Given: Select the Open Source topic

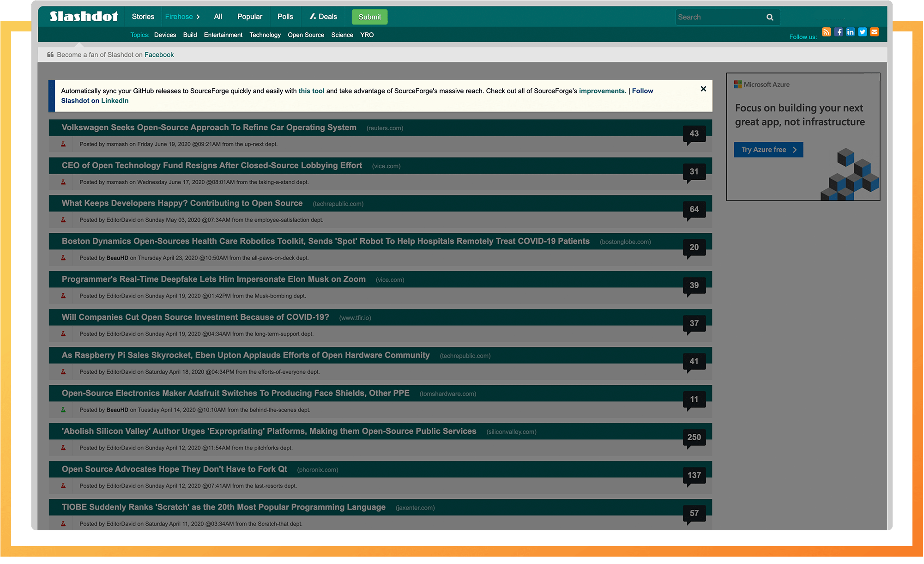Looking at the screenshot, I should tap(306, 35).
